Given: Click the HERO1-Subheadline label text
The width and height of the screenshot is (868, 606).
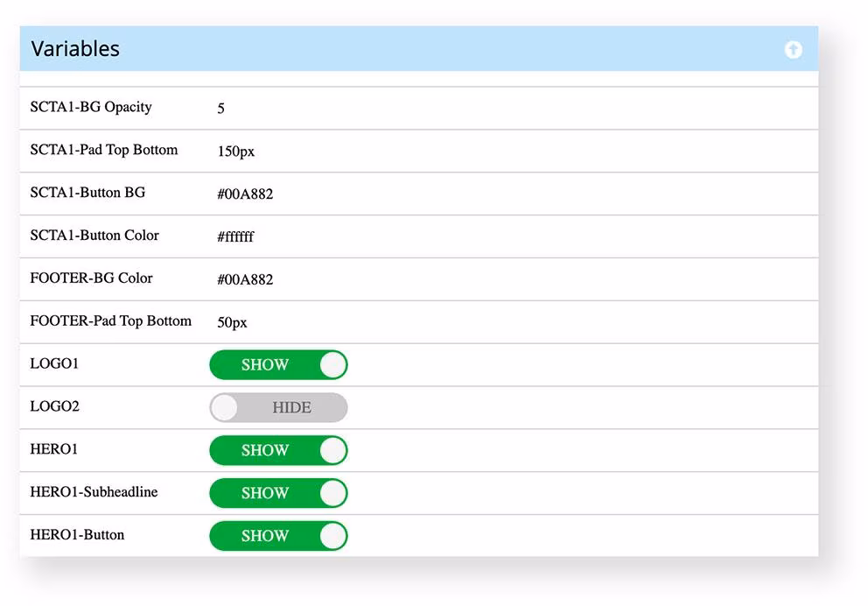Looking at the screenshot, I should (x=94, y=492).
